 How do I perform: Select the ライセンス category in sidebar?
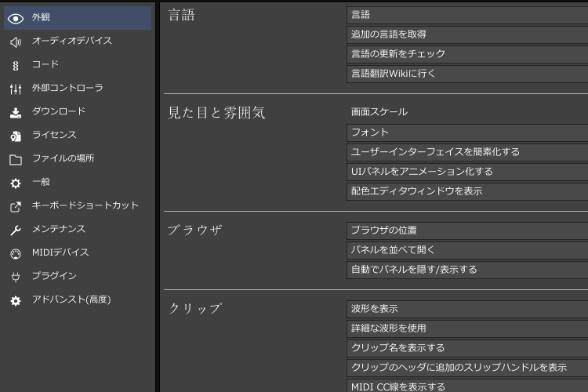[x=54, y=135]
